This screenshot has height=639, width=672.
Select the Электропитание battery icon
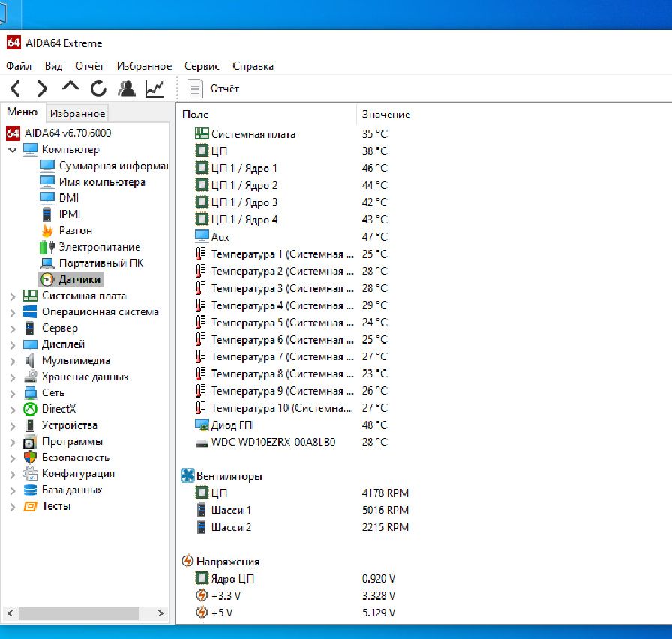click(47, 247)
